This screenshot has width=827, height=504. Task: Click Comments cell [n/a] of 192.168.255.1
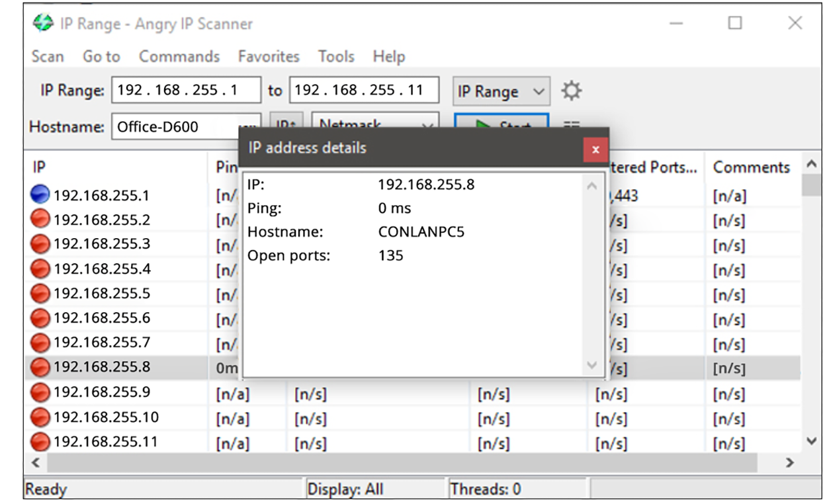tap(729, 196)
